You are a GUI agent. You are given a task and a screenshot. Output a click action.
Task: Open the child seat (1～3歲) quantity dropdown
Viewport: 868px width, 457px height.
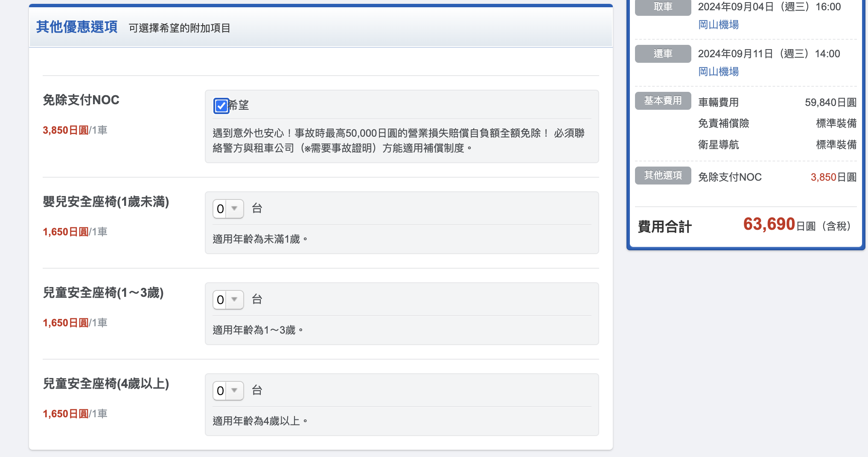[228, 300]
